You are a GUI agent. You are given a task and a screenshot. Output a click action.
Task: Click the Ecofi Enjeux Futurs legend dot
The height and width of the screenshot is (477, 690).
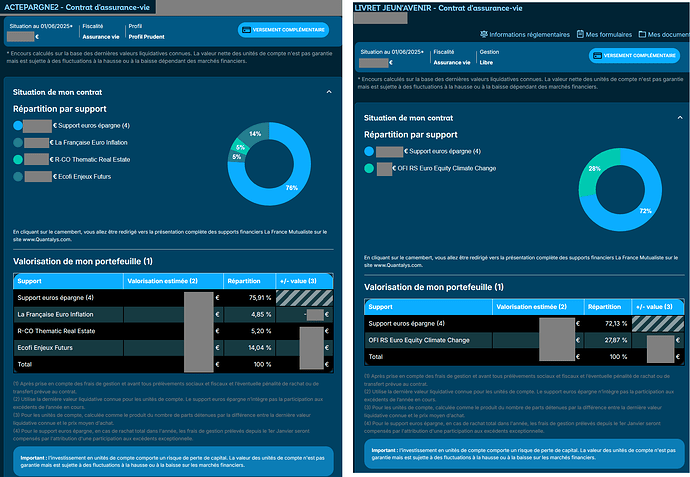(x=18, y=176)
